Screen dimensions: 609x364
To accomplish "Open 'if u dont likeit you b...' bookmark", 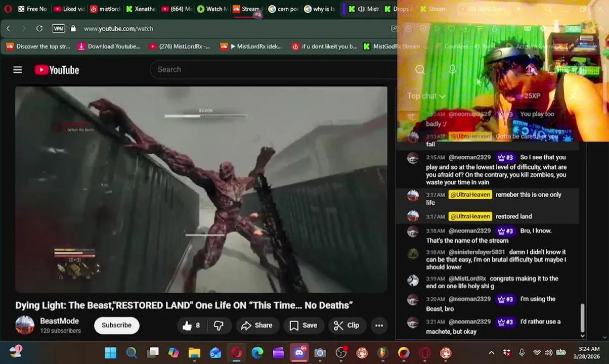I will (x=324, y=46).
